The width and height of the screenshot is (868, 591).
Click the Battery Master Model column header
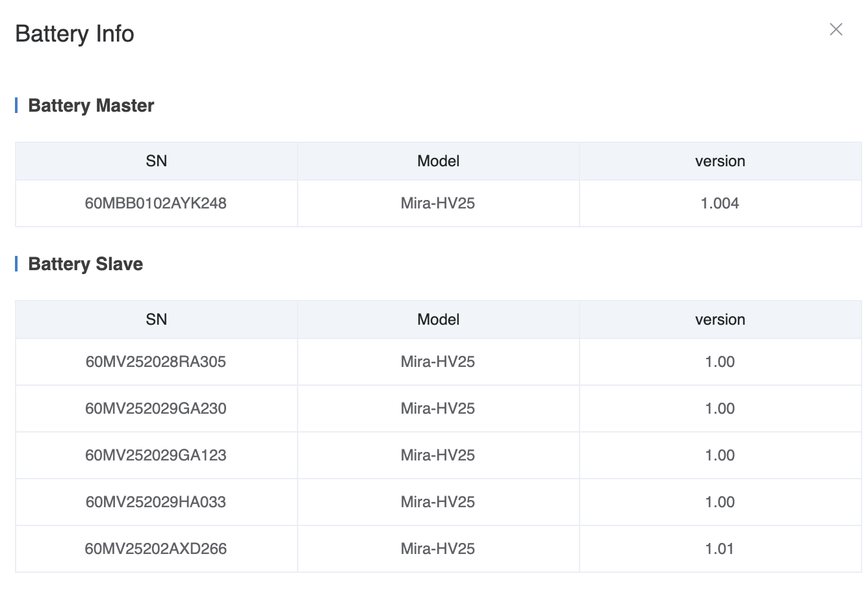click(438, 161)
